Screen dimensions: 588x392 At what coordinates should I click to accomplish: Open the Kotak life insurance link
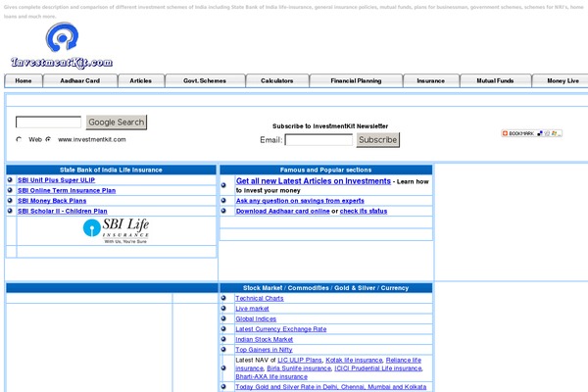pos(354,360)
